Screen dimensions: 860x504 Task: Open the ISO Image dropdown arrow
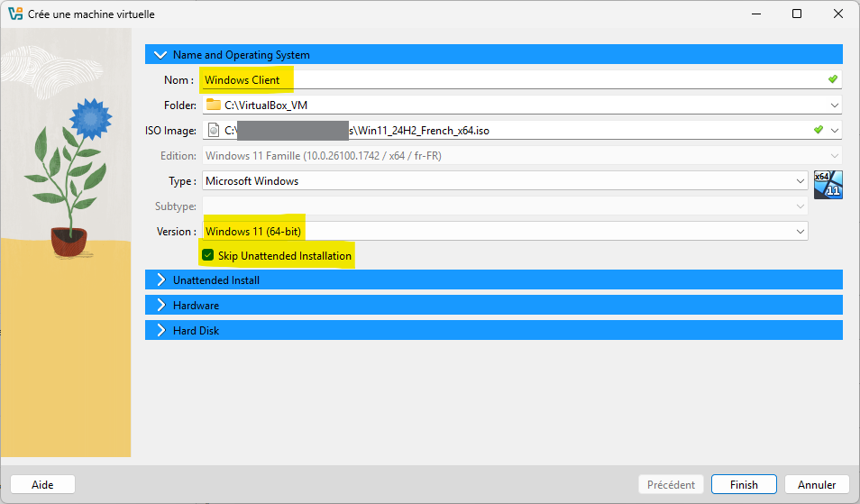834,130
